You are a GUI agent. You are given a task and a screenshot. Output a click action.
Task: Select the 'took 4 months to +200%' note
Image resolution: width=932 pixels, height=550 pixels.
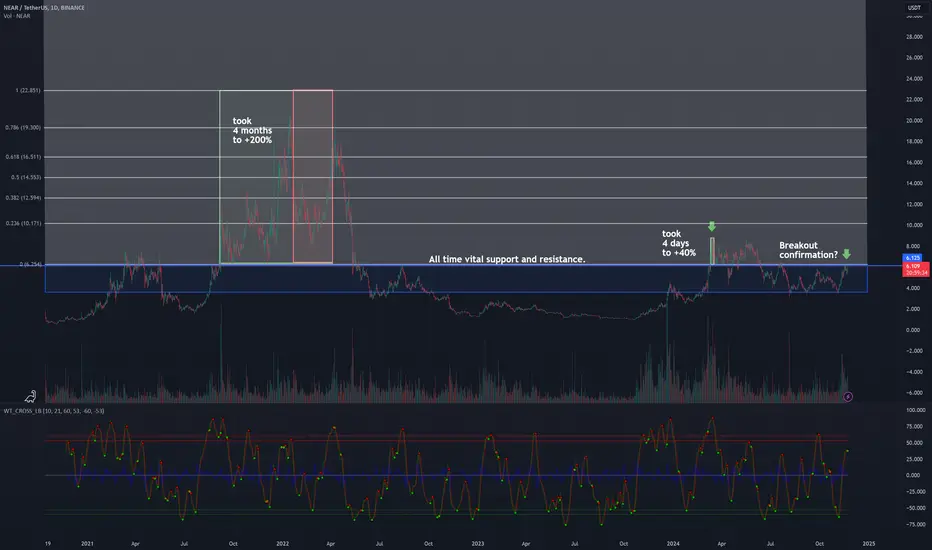[x=252, y=130]
